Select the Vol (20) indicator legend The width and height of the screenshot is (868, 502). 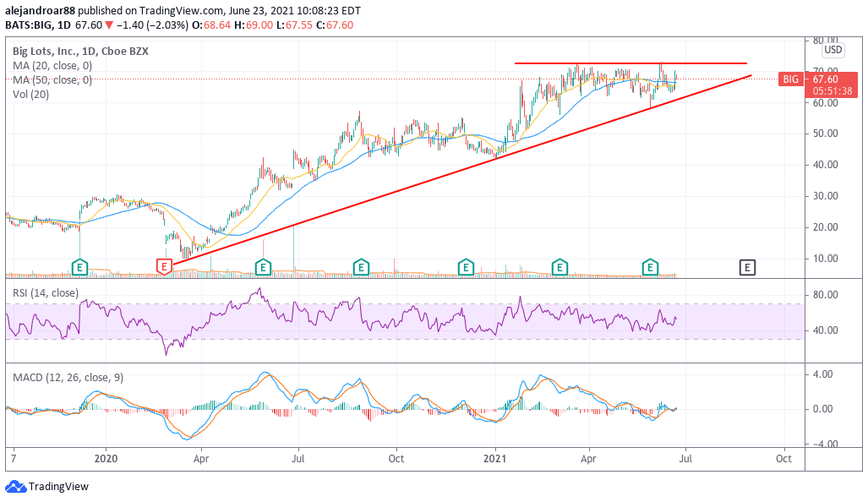pyautogui.click(x=31, y=95)
